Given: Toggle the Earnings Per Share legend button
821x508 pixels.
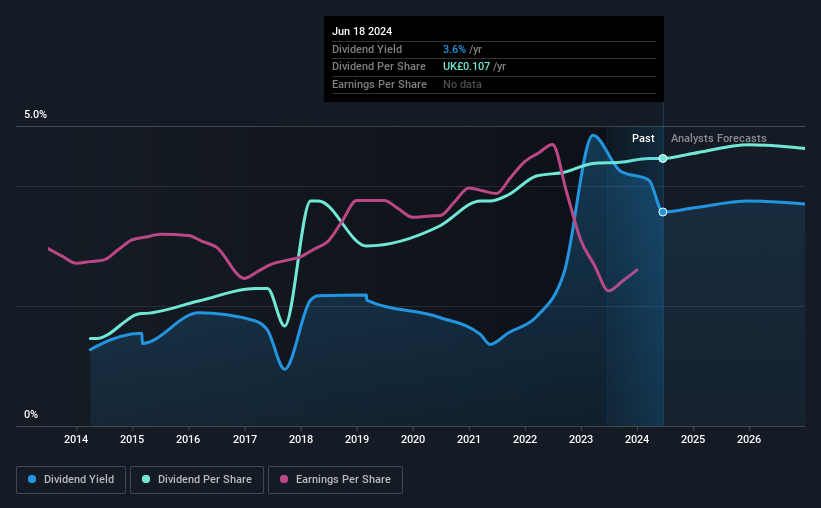Looking at the screenshot, I should click(x=335, y=480).
